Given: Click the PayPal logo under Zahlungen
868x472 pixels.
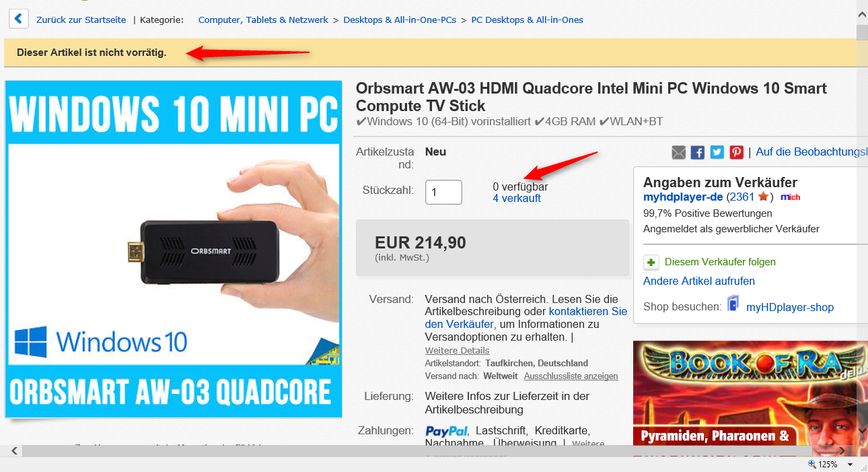Looking at the screenshot, I should click(446, 431).
